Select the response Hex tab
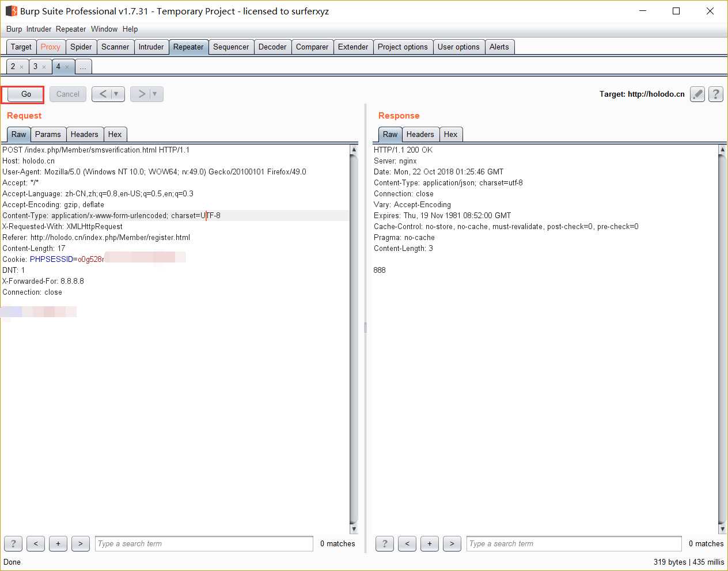This screenshot has height=571, width=728. [x=451, y=134]
